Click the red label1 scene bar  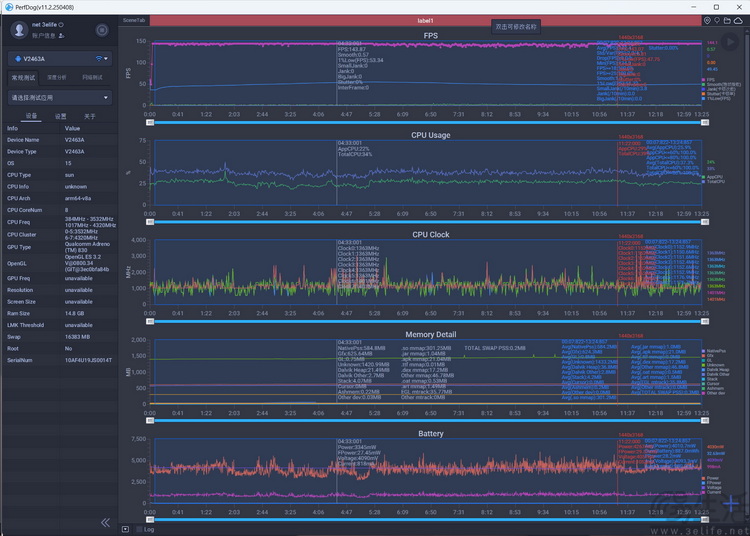pos(426,21)
